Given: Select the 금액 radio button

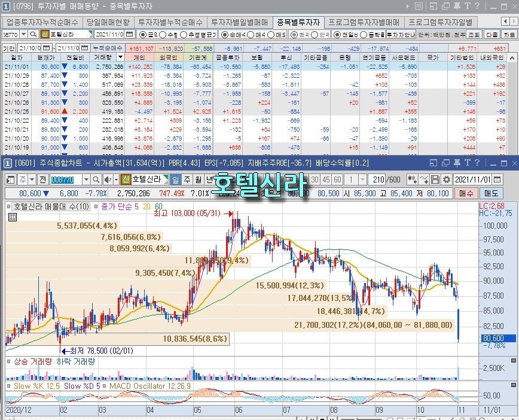Looking at the screenshot, I should [x=143, y=35].
